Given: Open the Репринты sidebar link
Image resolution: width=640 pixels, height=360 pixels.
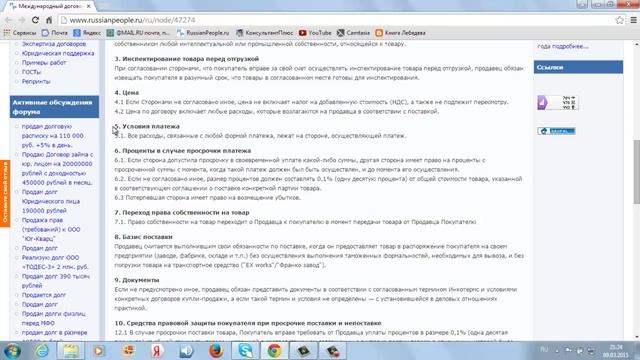Looking at the screenshot, I should tap(36, 81).
